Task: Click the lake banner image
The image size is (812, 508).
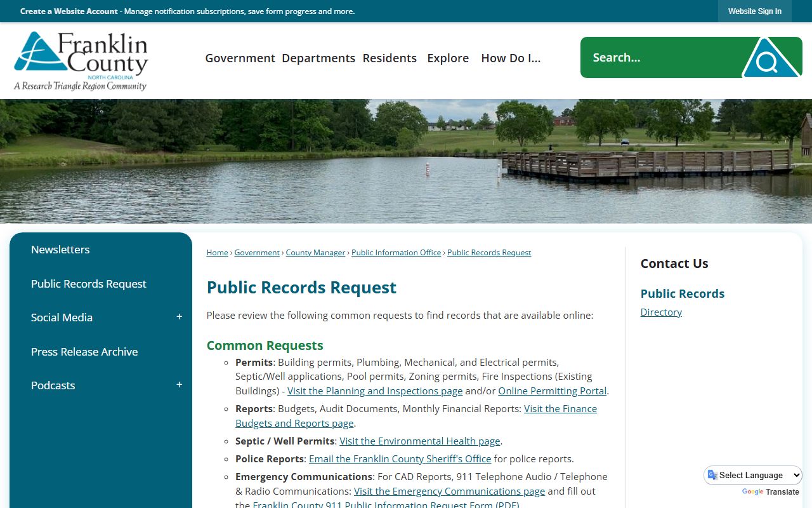Action: point(406,161)
